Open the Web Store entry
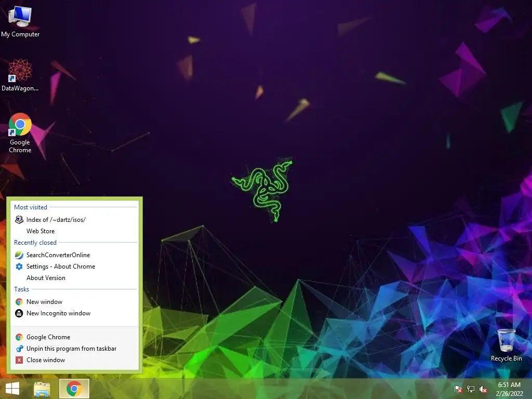This screenshot has width=532, height=399. coord(74,231)
